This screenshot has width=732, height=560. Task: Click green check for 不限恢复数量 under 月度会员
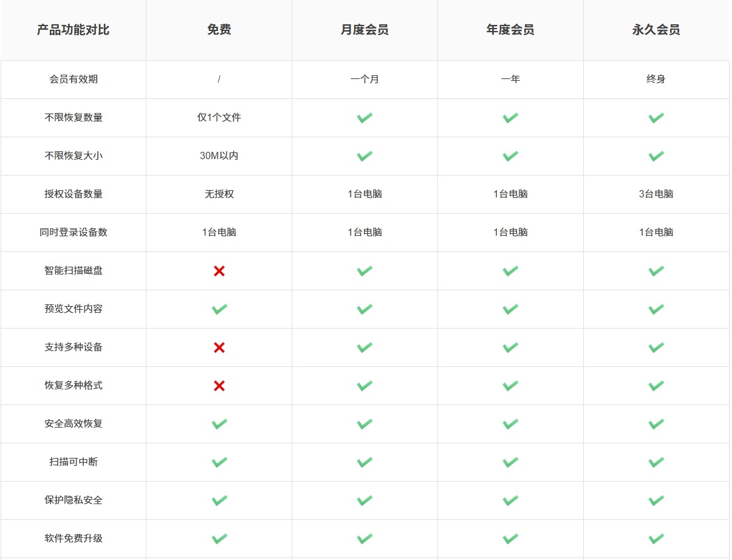[x=364, y=118]
